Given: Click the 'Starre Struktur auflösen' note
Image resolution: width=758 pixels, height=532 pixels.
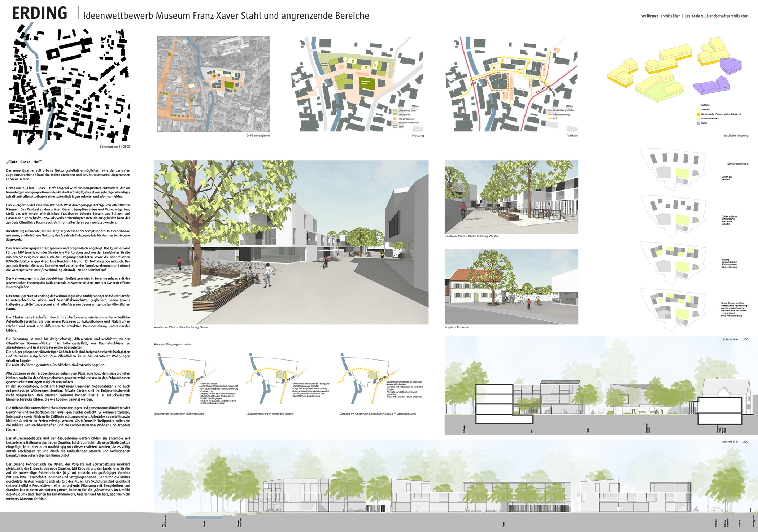Looking at the screenshot, I should point(734,310).
